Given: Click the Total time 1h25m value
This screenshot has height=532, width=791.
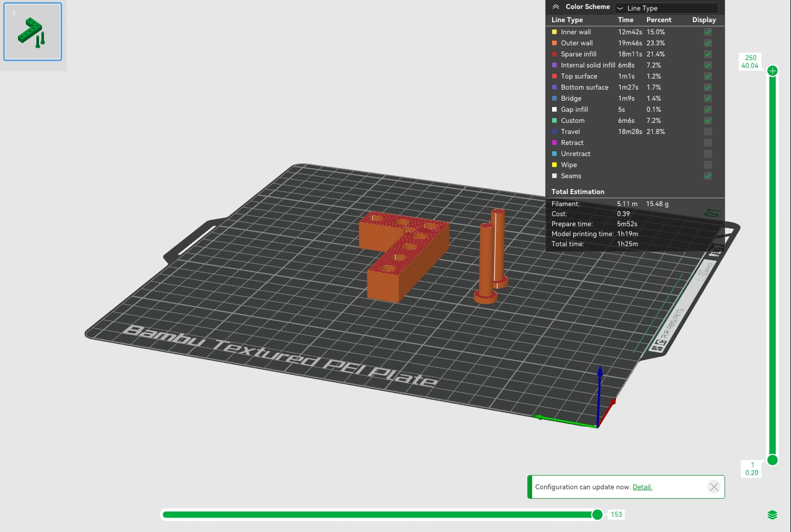Looking at the screenshot, I should click(x=628, y=244).
